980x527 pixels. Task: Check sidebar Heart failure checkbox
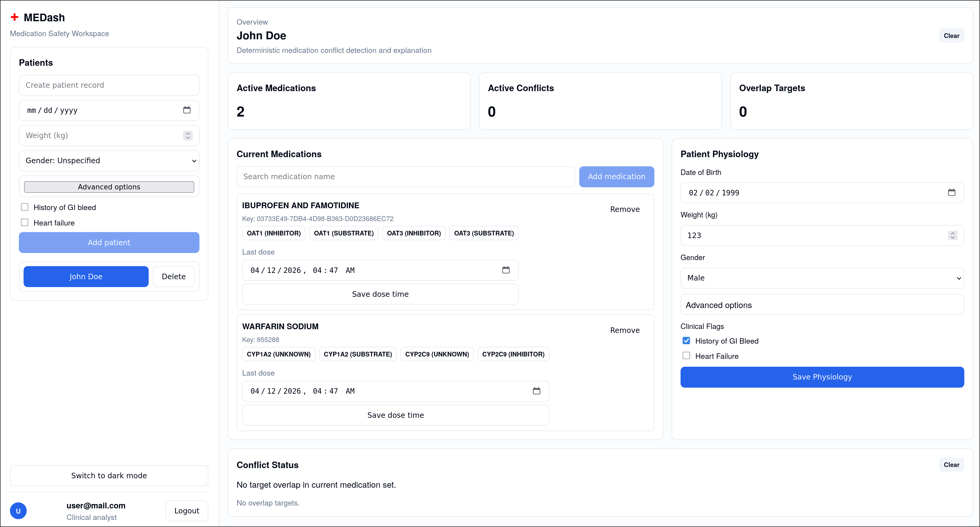point(25,222)
